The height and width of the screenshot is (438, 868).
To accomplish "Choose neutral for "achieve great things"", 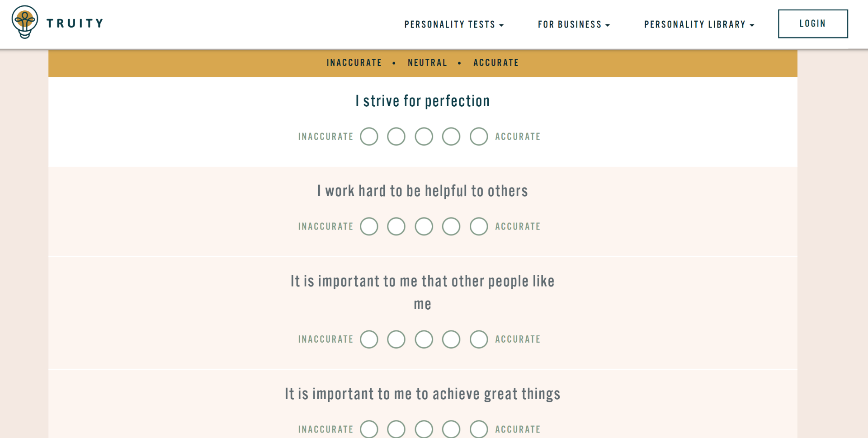I will (424, 429).
